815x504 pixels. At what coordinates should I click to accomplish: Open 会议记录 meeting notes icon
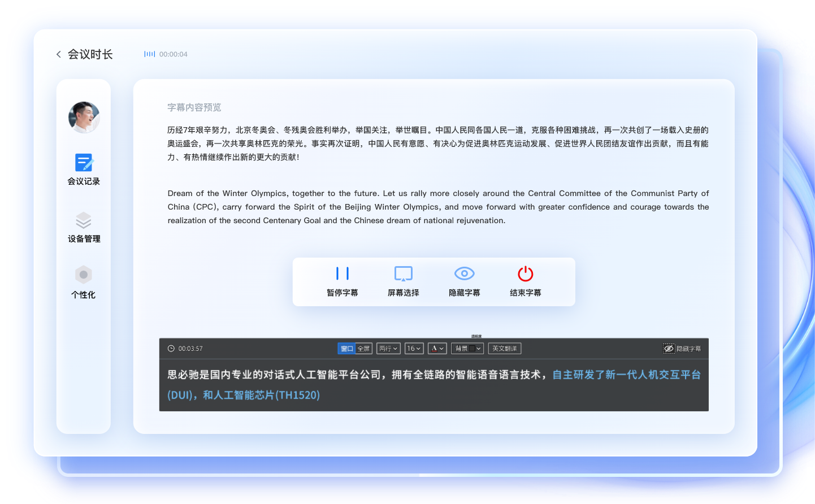click(x=84, y=163)
